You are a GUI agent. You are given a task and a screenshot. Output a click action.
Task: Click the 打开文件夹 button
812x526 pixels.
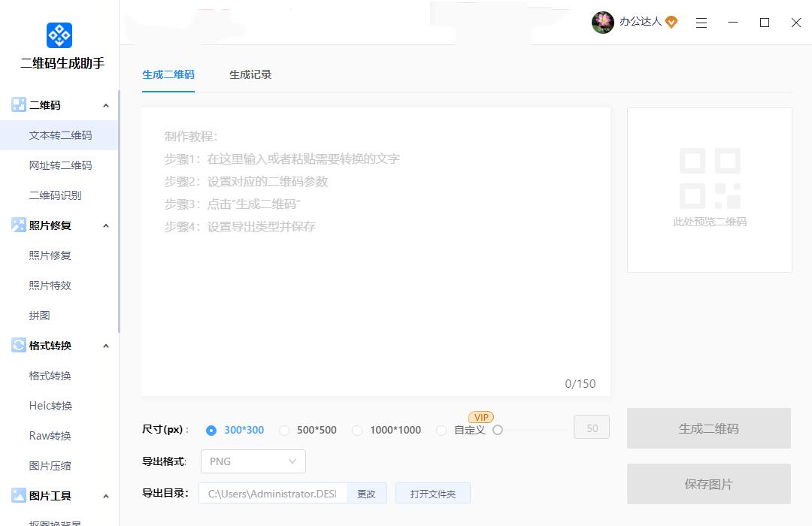click(433, 493)
